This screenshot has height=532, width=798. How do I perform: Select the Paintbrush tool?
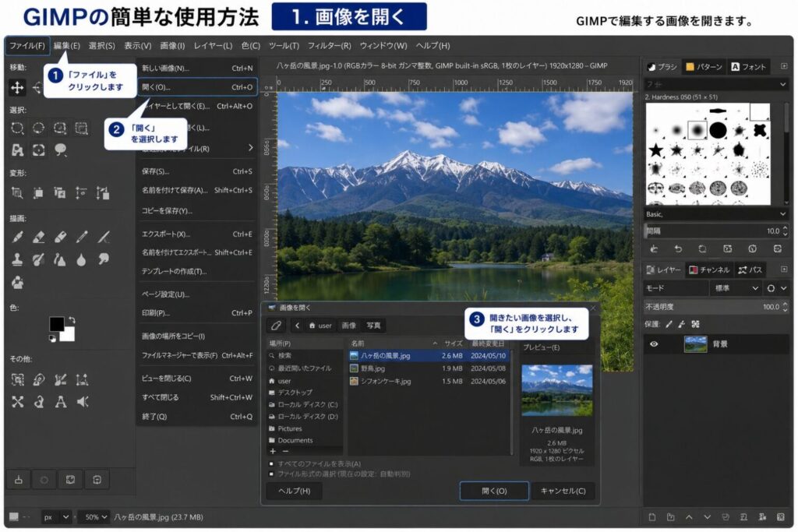pyautogui.click(x=17, y=237)
